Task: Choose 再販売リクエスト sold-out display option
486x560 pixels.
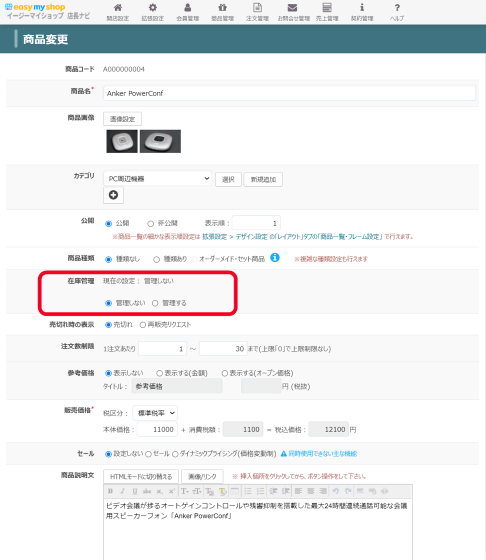Action: [x=142, y=325]
